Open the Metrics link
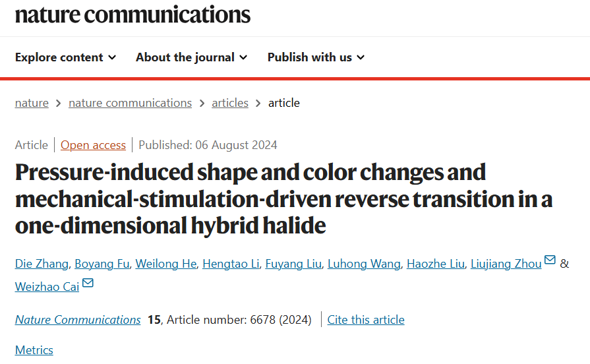This screenshot has height=364, width=590. tap(34, 350)
